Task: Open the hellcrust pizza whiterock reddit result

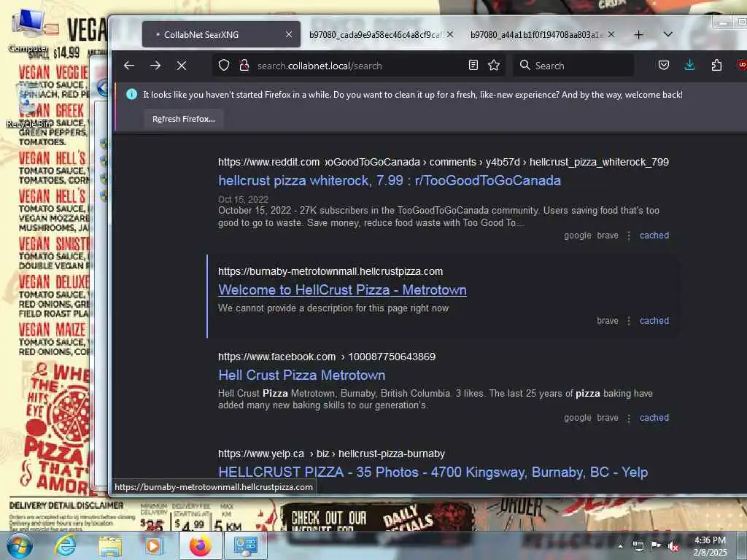Action: point(390,181)
